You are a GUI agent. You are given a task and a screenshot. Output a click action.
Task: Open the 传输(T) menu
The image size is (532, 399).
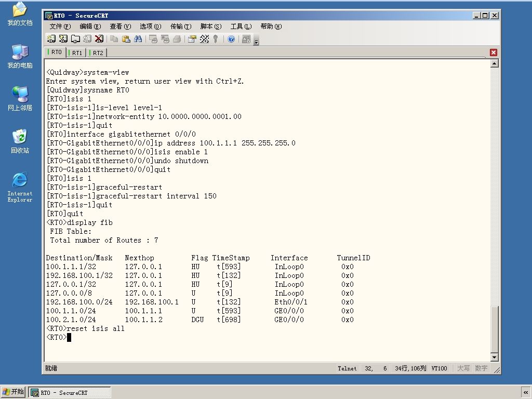pyautogui.click(x=181, y=26)
